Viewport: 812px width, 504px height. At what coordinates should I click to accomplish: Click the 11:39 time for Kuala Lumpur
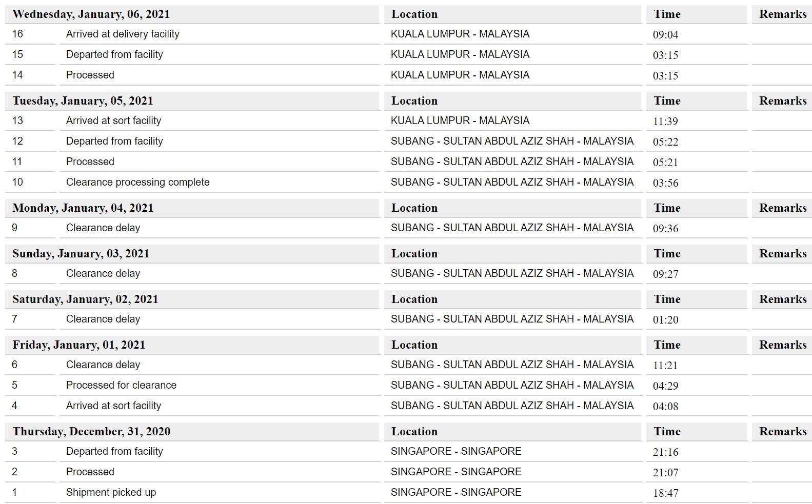[665, 122]
